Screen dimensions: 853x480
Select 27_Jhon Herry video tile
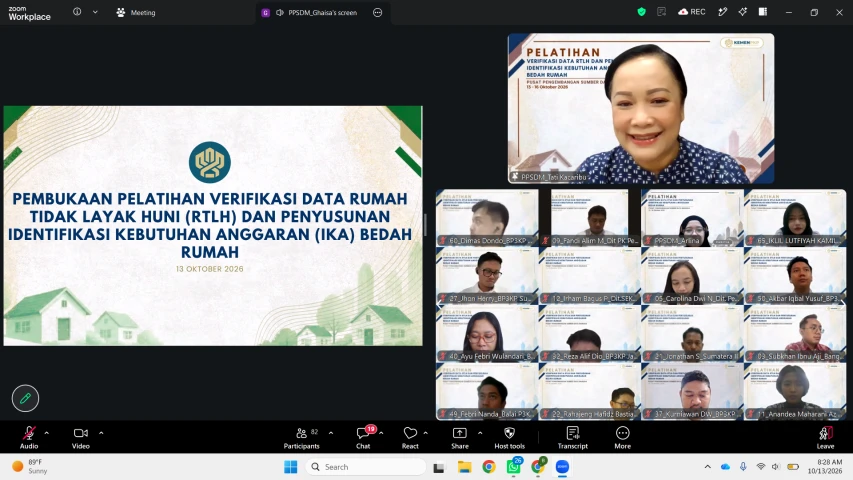(x=487, y=276)
